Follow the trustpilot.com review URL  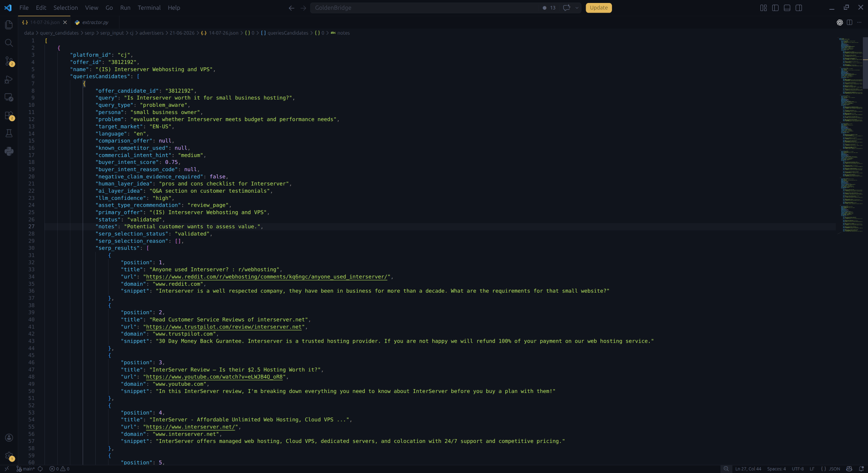click(x=224, y=327)
